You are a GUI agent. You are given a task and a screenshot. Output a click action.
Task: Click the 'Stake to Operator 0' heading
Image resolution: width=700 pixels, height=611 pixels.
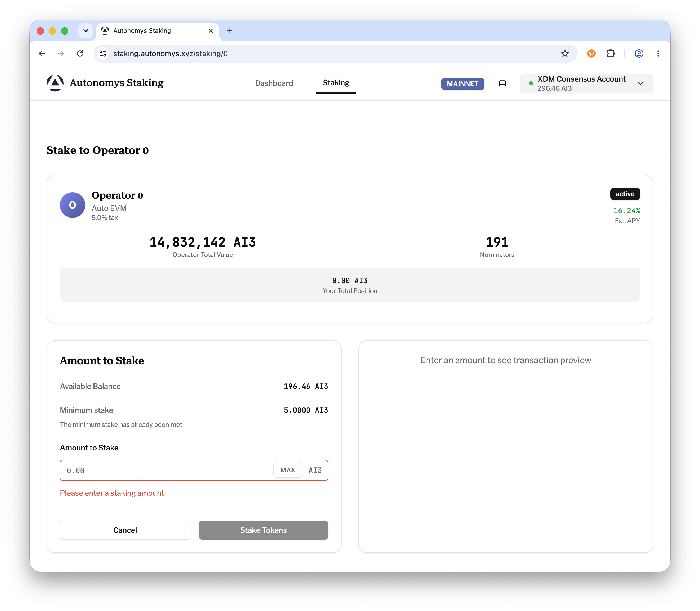[x=97, y=150]
